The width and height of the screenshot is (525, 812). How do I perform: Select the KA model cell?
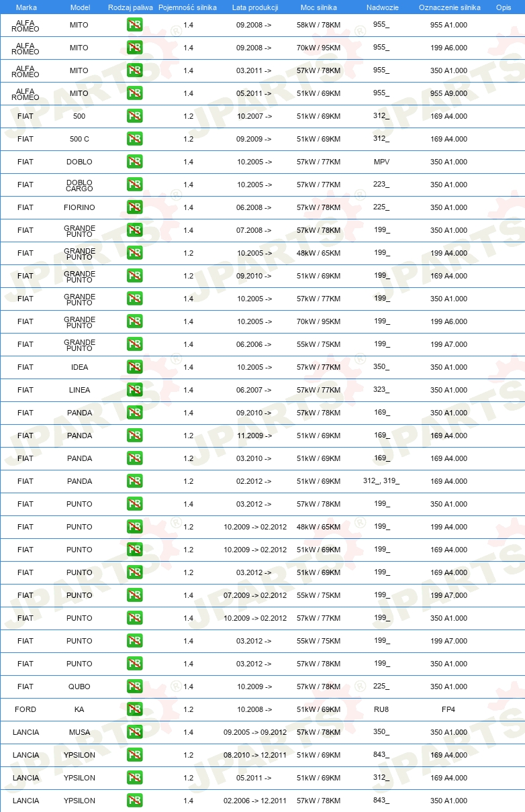point(79,709)
